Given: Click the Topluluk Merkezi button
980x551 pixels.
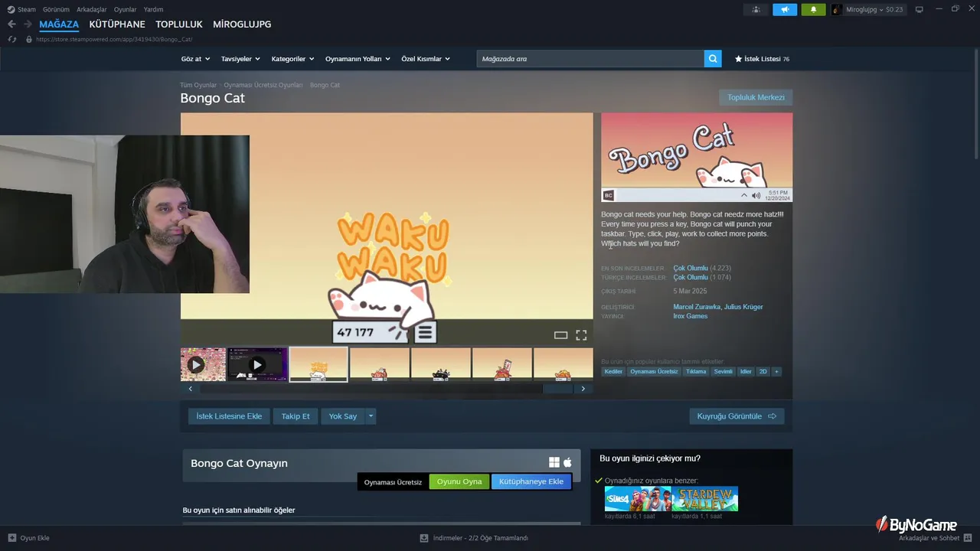Looking at the screenshot, I should [756, 97].
